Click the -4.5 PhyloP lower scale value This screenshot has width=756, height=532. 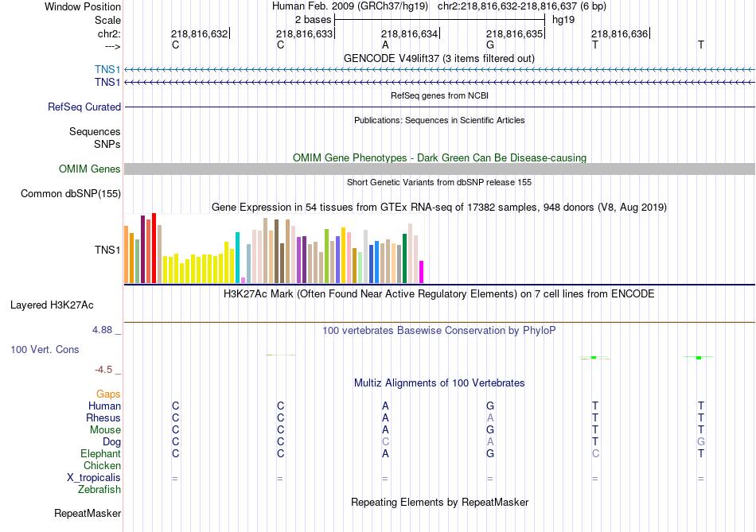103,370
